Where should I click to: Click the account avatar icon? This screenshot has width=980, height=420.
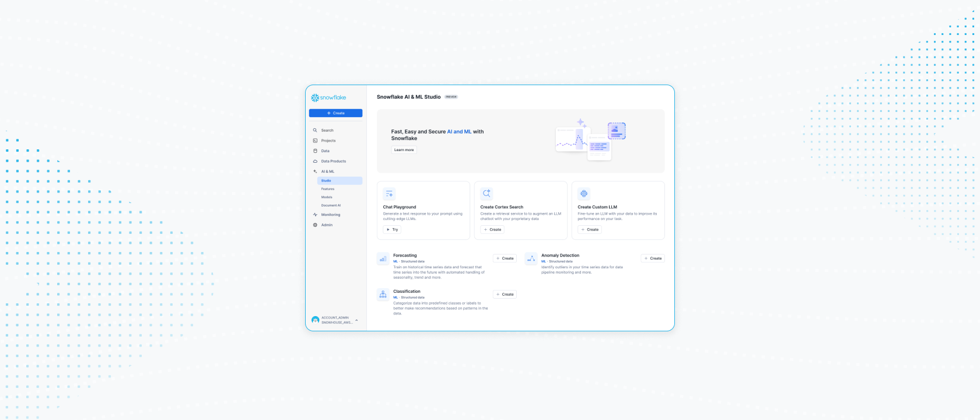point(316,320)
